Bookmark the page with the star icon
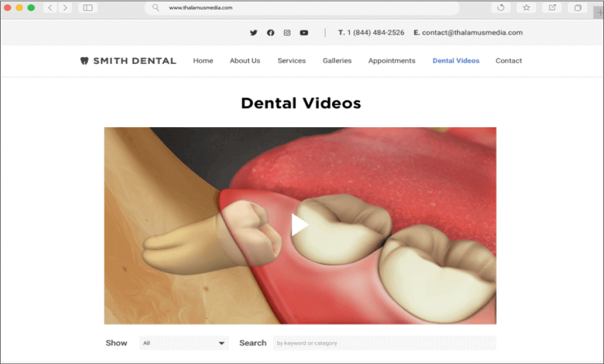 [x=526, y=8]
